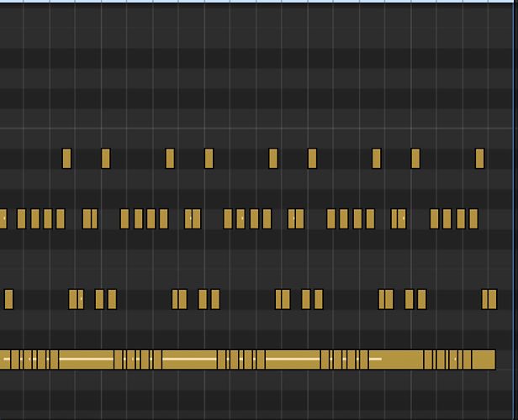
Task: Select eighth note in the topmost note row
Action: pos(415,159)
